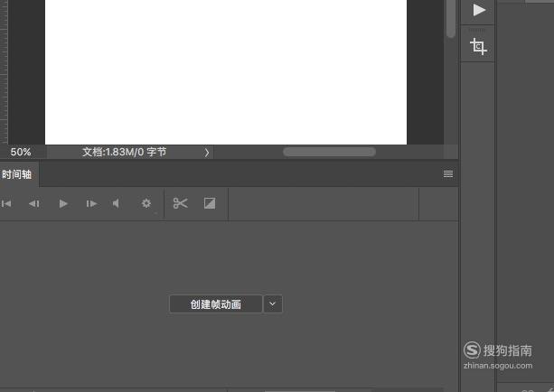Click the horizontal canvas scrollbar thumb
Image resolution: width=554 pixels, height=392 pixels.
329,152
